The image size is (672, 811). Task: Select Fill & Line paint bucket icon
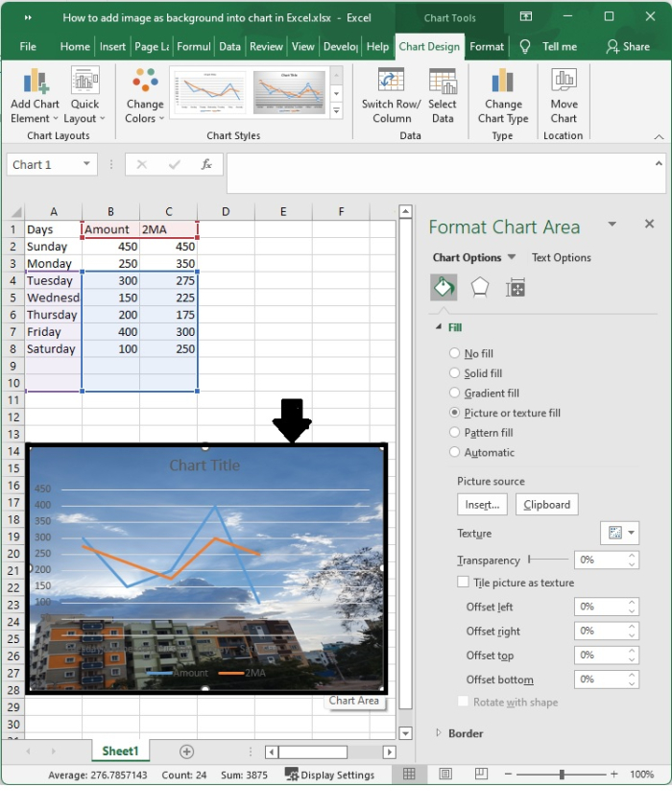[x=444, y=288]
